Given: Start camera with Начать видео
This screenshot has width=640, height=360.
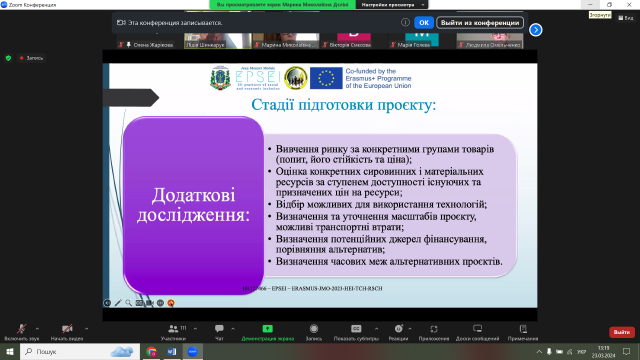Looking at the screenshot, I should pyautogui.click(x=67, y=332).
